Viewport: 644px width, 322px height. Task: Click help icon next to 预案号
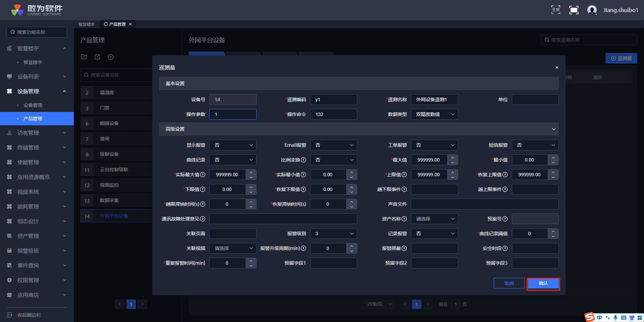tap(505, 219)
